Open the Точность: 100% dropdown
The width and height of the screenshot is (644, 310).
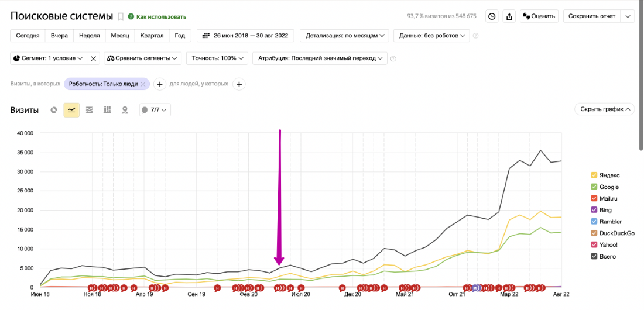(x=217, y=58)
